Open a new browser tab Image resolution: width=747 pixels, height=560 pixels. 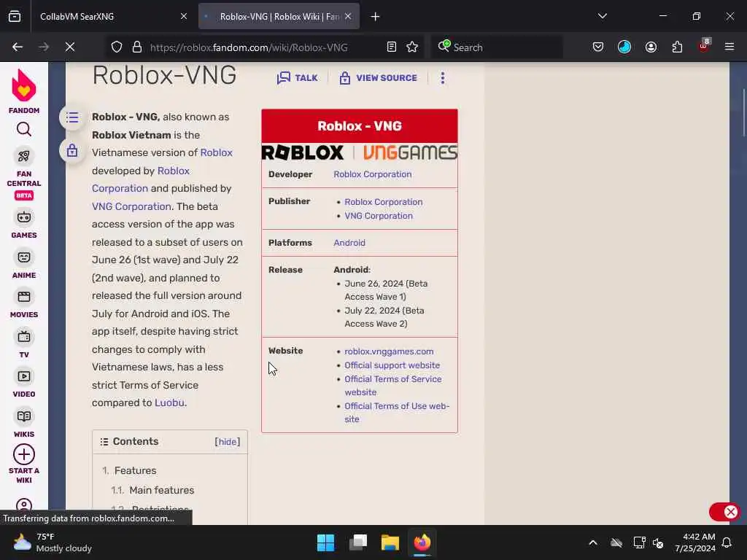[376, 17]
